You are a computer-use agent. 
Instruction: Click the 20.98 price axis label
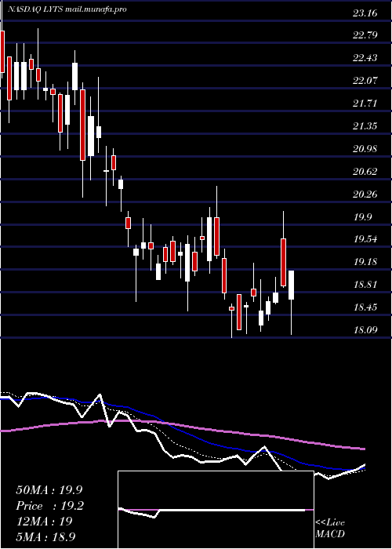pyautogui.click(x=365, y=149)
